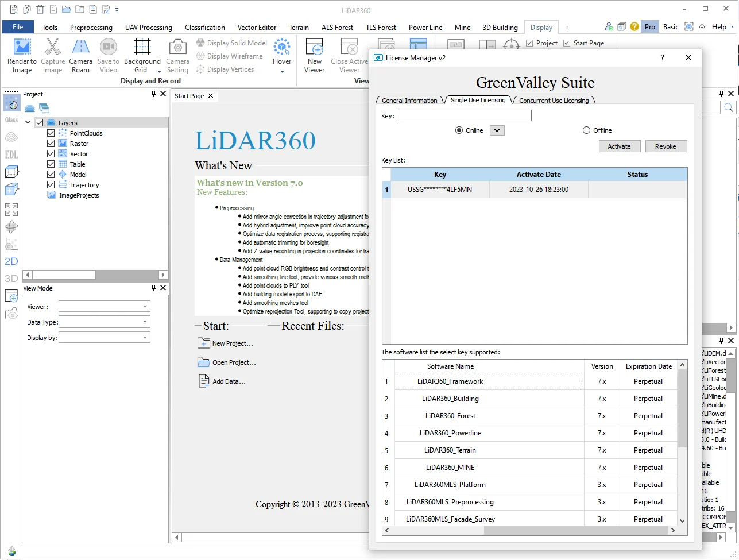This screenshot has width=739, height=560.
Task: Click the color palette icon in left sidebar
Action: click(x=11, y=103)
